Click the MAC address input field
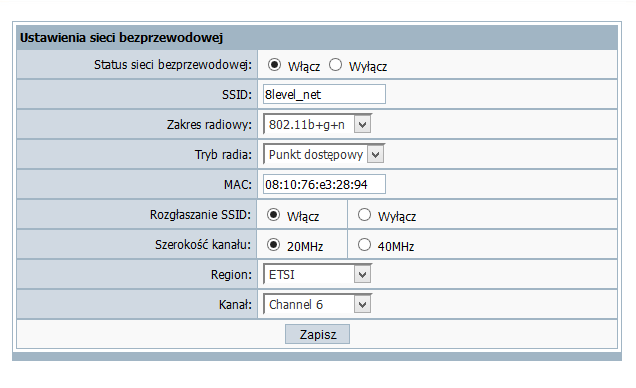The image size is (636, 388). [x=324, y=184]
